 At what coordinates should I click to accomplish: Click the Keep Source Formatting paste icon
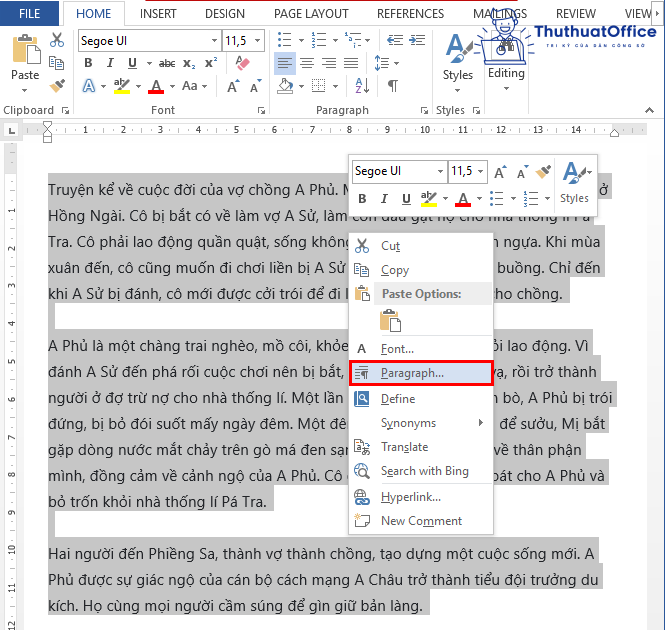point(391,320)
